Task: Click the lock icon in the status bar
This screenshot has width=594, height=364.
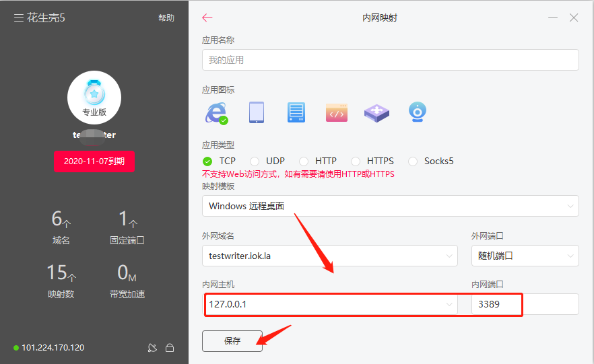Action: click(x=170, y=348)
